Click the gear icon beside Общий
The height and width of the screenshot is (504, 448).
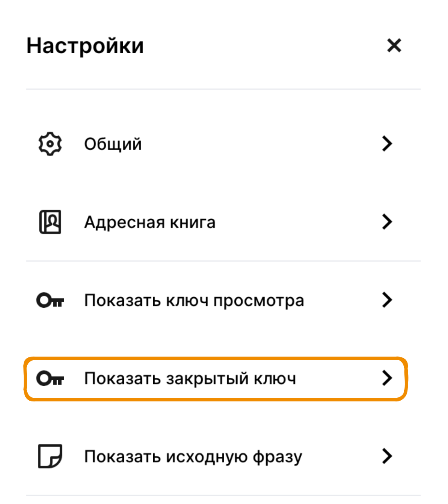(50, 143)
